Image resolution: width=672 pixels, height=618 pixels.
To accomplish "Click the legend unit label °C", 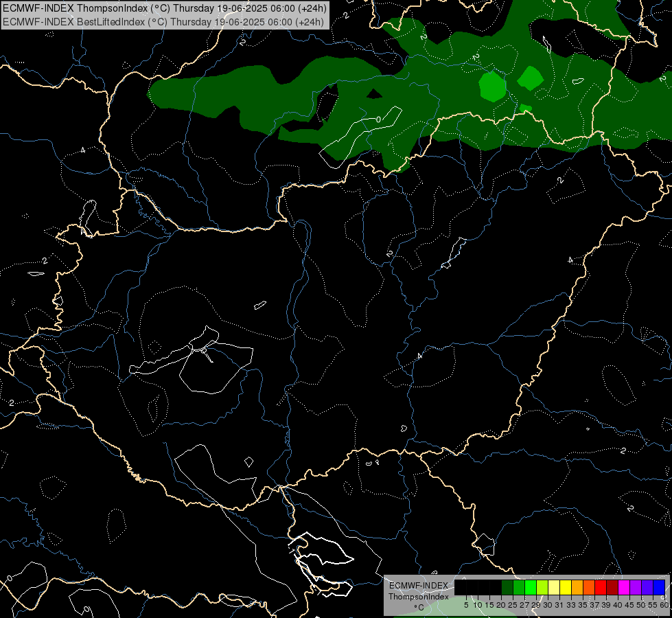I will tap(419, 607).
